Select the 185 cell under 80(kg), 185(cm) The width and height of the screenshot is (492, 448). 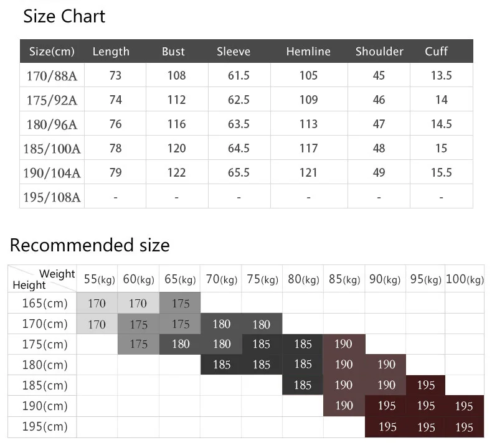click(303, 385)
